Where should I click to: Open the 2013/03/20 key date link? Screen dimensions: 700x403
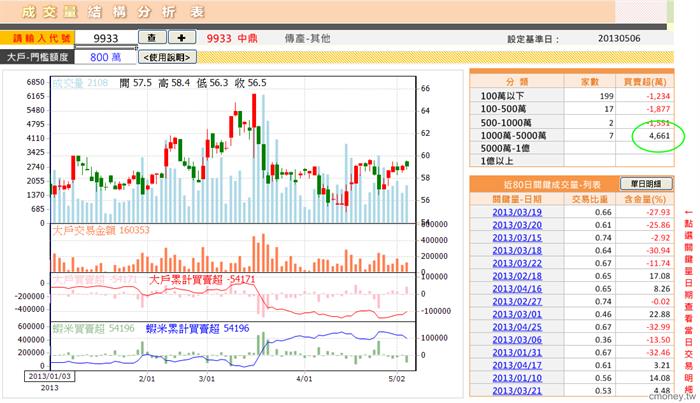click(x=518, y=225)
